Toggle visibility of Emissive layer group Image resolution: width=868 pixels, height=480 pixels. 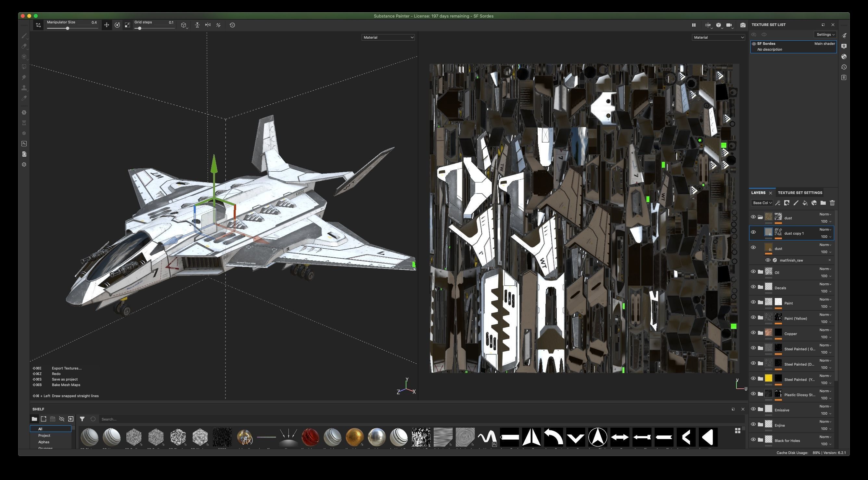coord(753,409)
